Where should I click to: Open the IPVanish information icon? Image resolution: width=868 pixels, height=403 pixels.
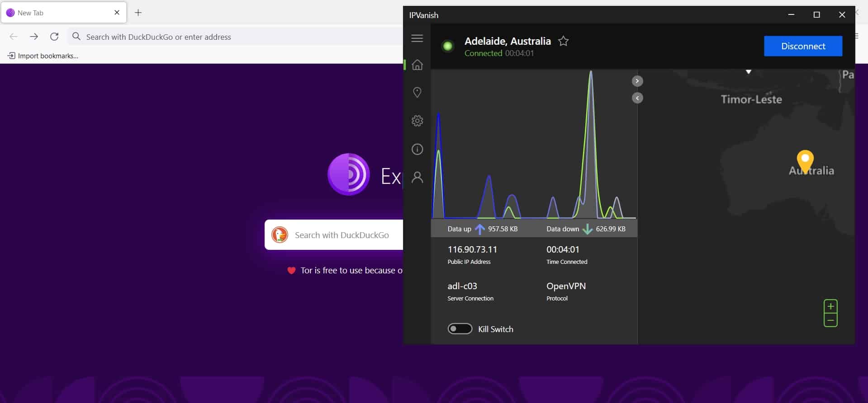(x=417, y=149)
